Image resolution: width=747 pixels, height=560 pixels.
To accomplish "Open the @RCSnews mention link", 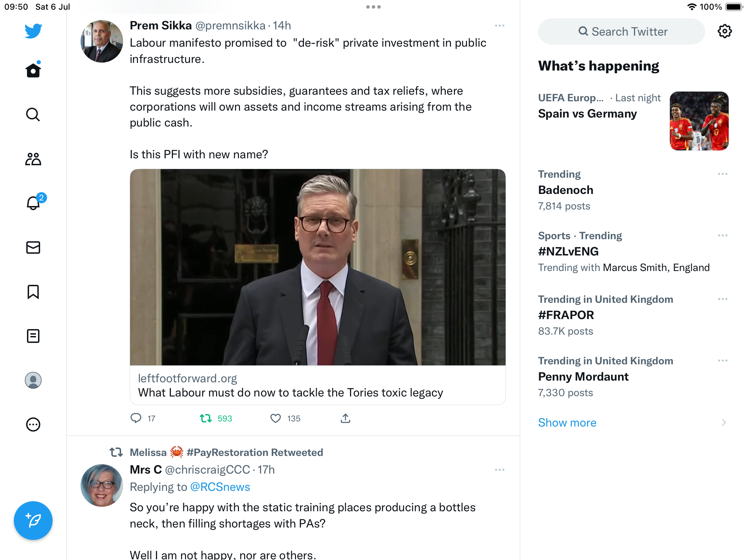I will (220, 487).
